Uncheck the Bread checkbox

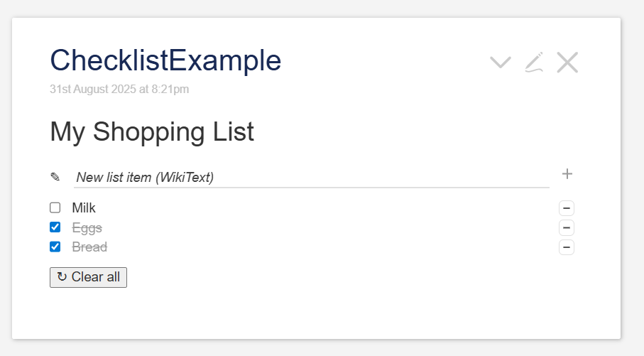click(x=55, y=247)
